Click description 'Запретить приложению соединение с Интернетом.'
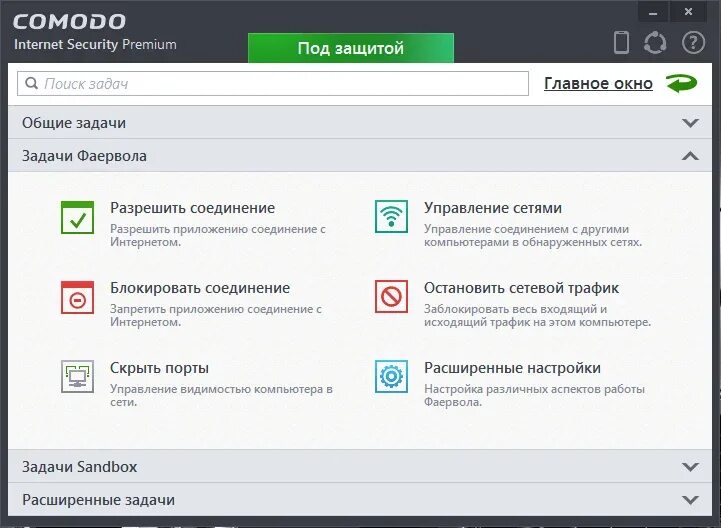This screenshot has height=528, width=721. (216, 316)
